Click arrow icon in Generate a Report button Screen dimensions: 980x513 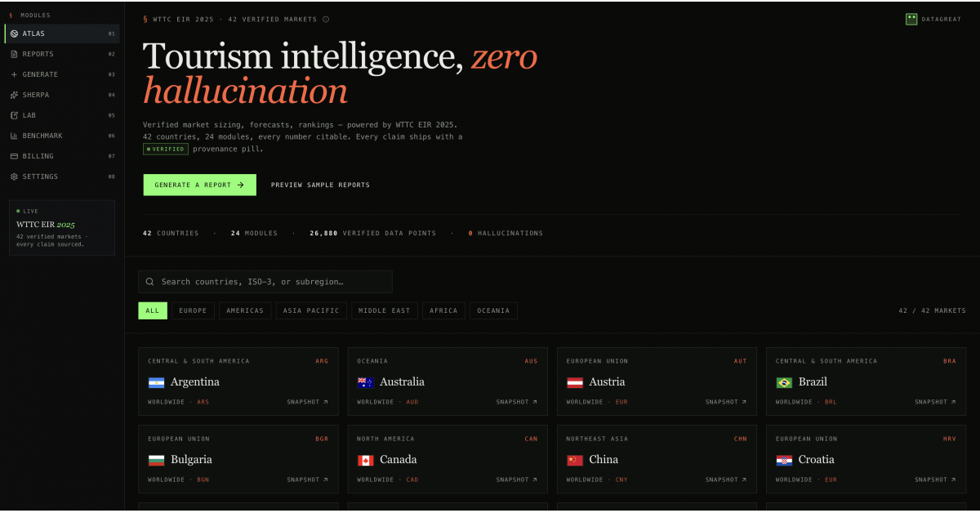pos(241,185)
